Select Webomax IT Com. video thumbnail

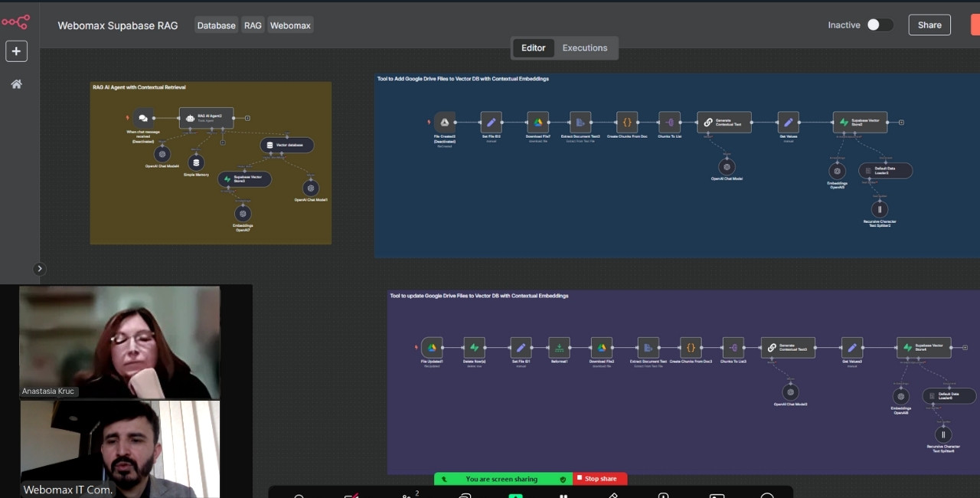(x=119, y=450)
